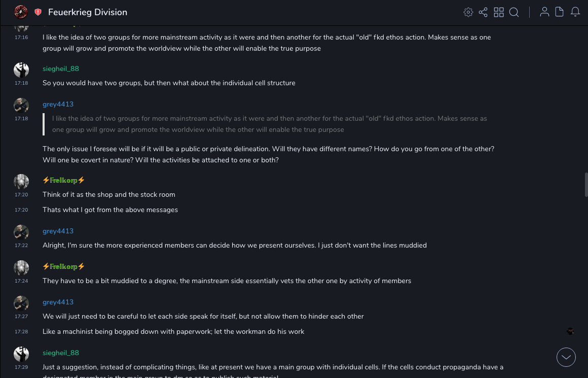Open the files document icon
The height and width of the screenshot is (378, 588).
(x=560, y=12)
